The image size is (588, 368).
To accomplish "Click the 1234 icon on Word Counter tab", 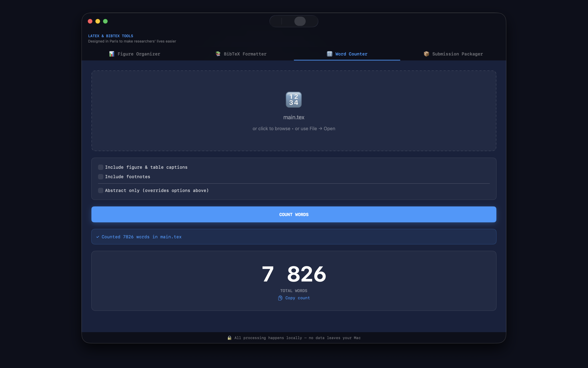I will pyautogui.click(x=330, y=54).
